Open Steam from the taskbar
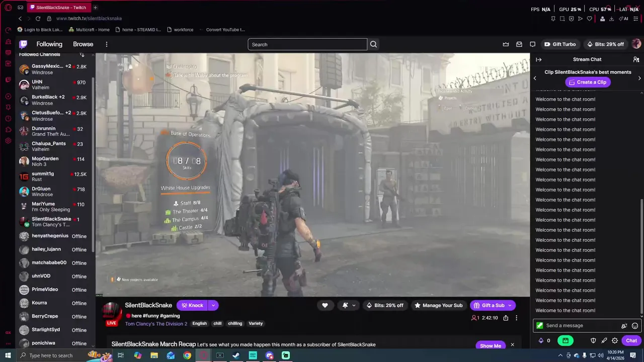This screenshot has width=644, height=362. [x=236, y=355]
